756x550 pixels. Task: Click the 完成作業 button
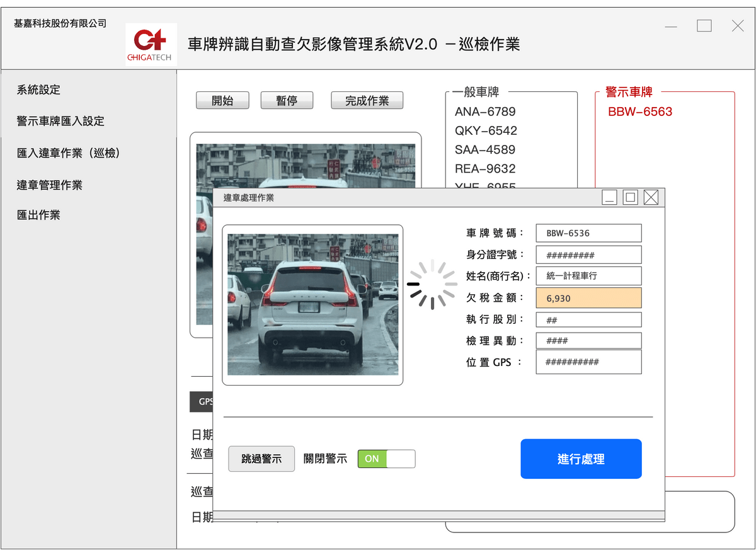click(x=367, y=101)
